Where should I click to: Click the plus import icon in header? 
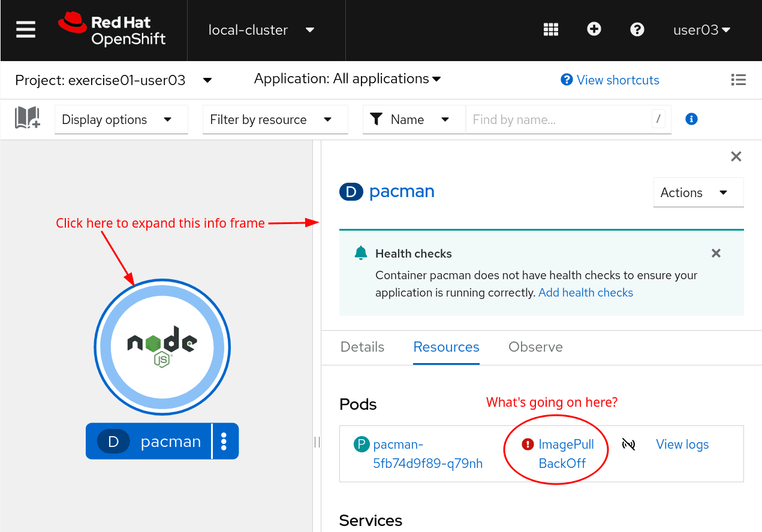[x=594, y=29]
